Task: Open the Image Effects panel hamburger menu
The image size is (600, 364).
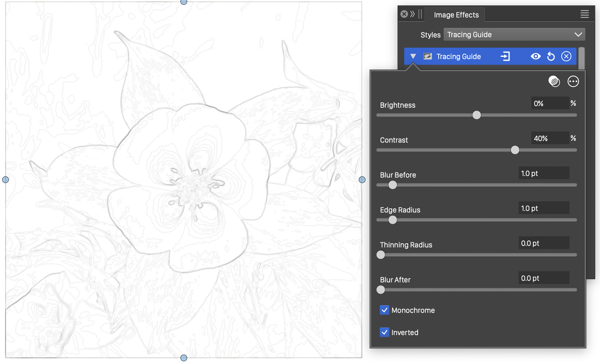Action: point(584,14)
